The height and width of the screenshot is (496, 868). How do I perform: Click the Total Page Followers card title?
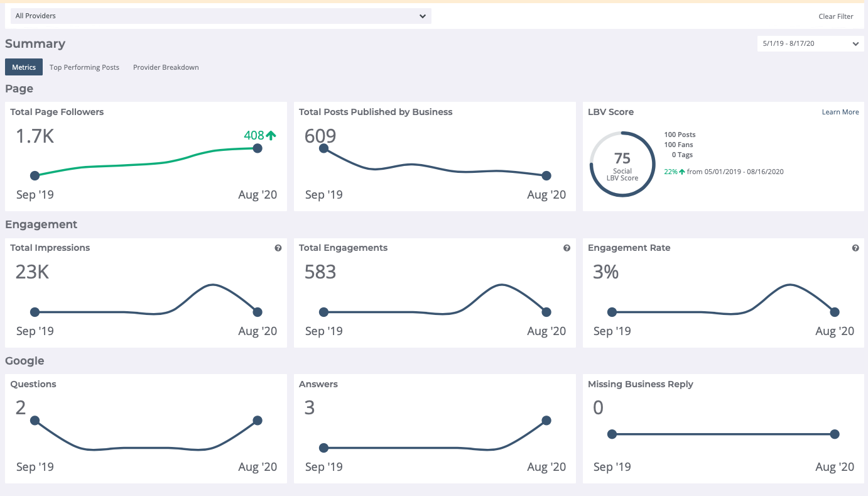[x=57, y=112]
